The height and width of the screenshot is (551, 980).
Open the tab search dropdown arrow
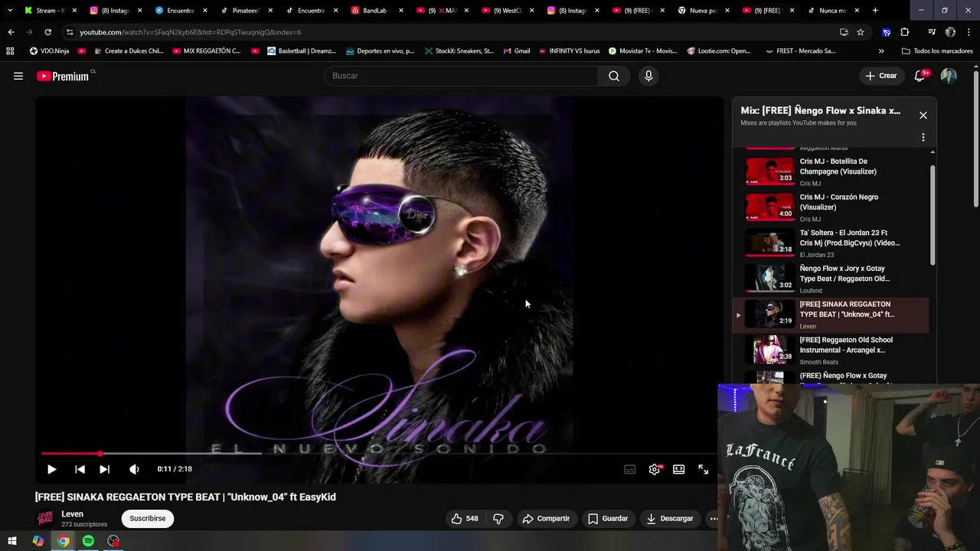click(9, 11)
